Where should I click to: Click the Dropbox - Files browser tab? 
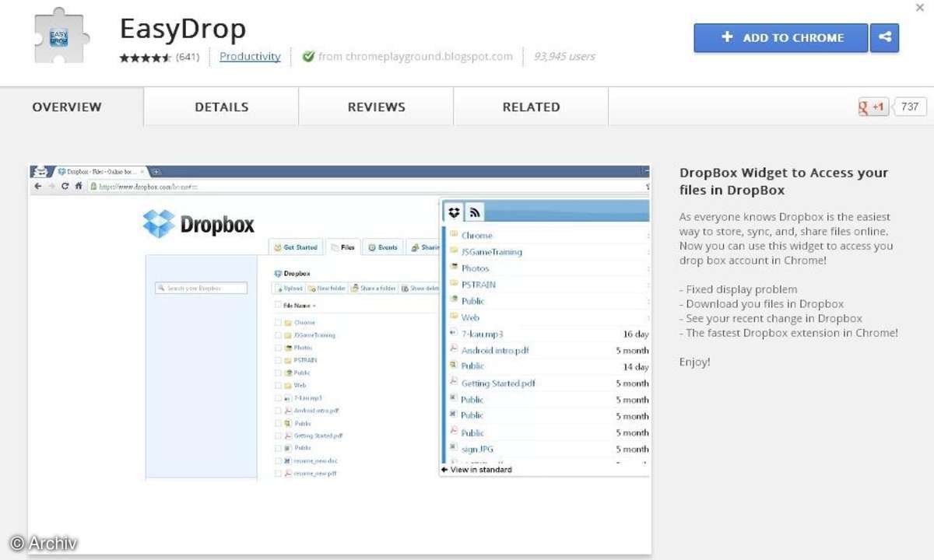[x=99, y=171]
